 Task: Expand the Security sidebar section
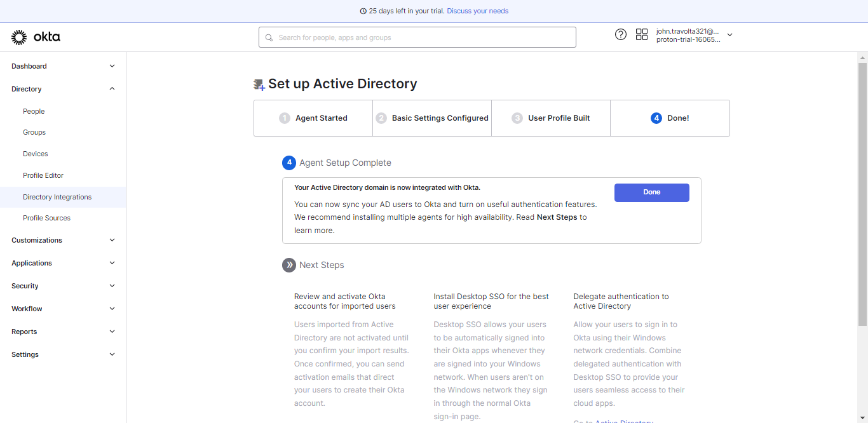[x=112, y=286]
